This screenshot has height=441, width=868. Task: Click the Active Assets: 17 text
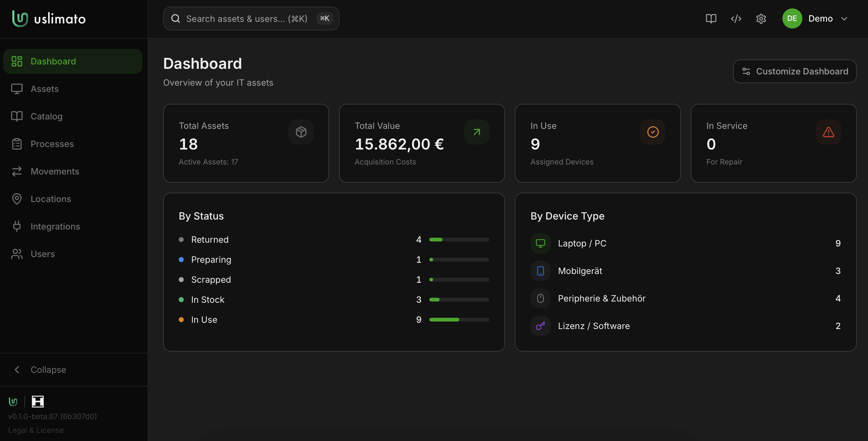[208, 162]
